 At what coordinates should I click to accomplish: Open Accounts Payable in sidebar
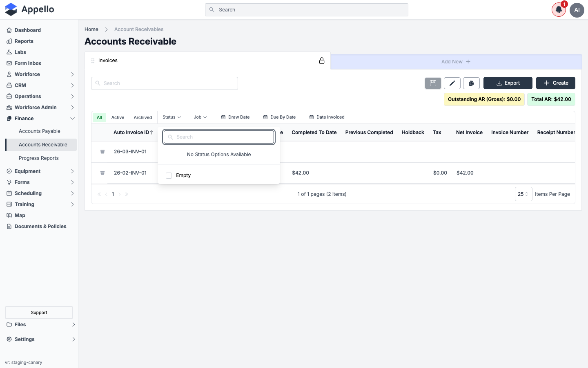click(40, 131)
